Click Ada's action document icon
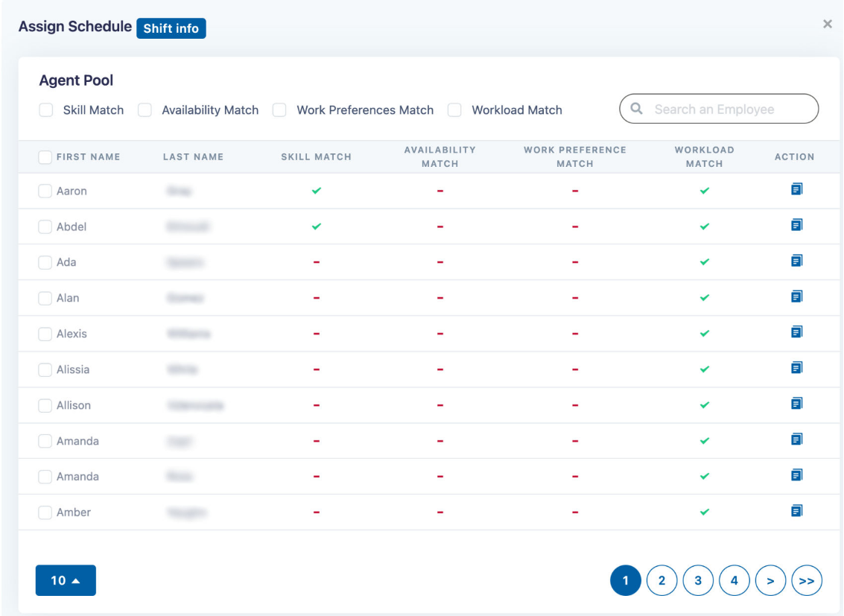Viewport: 844px width, 616px height. pyautogui.click(x=796, y=261)
